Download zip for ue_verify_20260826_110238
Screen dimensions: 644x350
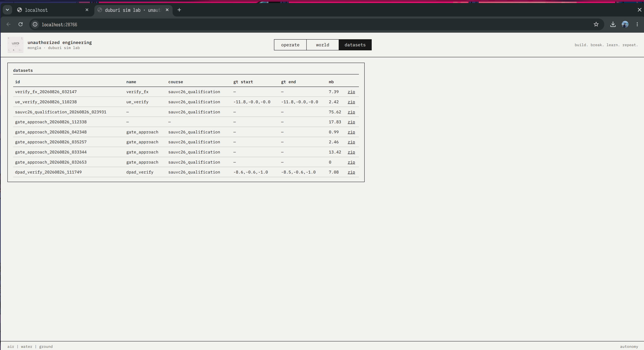[x=351, y=102]
